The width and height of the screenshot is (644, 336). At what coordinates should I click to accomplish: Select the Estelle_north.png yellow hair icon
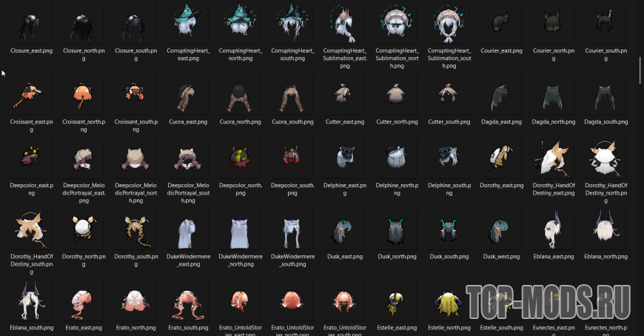click(x=449, y=301)
